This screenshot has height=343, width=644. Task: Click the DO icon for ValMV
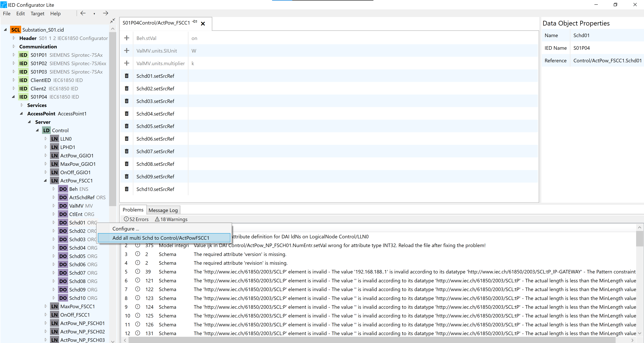pyautogui.click(x=63, y=206)
